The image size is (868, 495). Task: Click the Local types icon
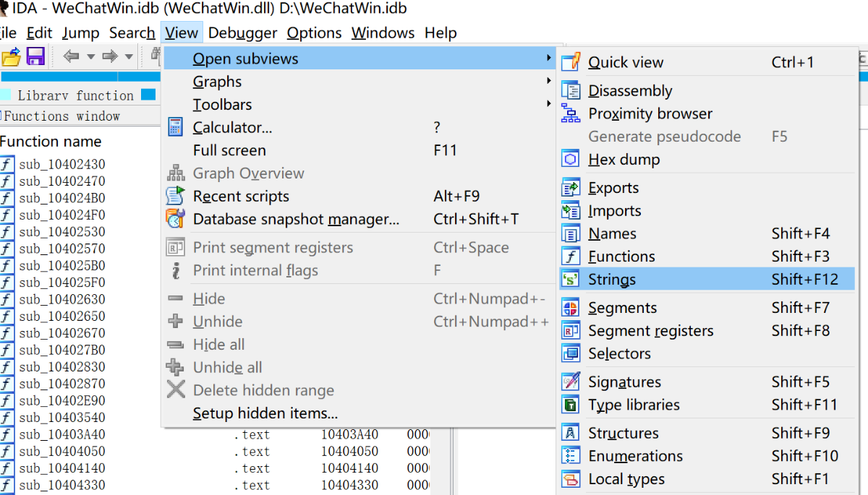(x=571, y=479)
